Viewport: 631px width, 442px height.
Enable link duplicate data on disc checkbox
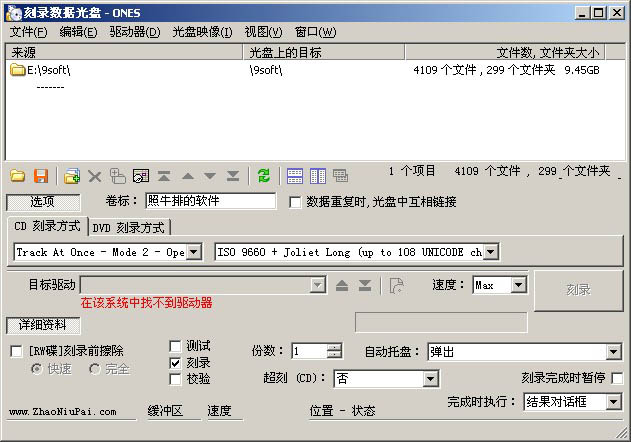click(295, 202)
